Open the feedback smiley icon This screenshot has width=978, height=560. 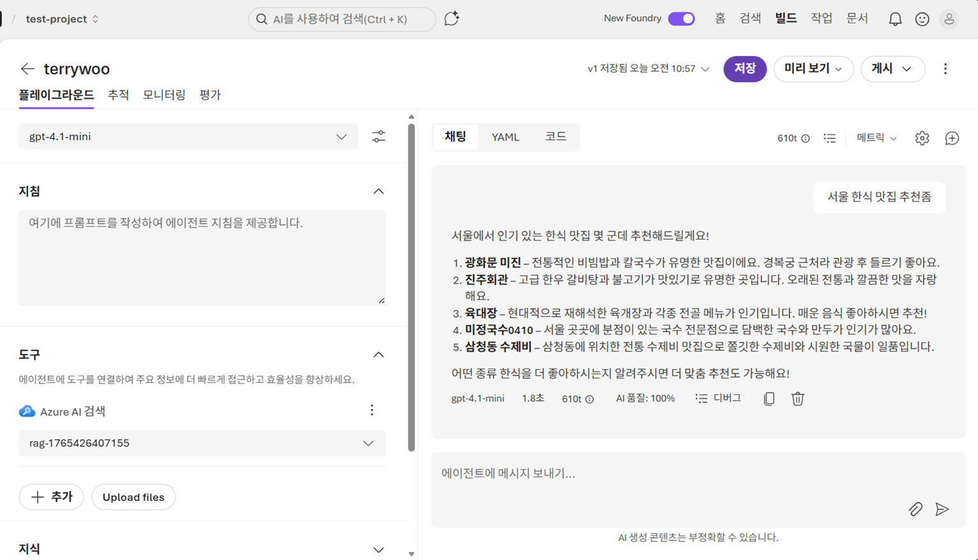click(922, 19)
